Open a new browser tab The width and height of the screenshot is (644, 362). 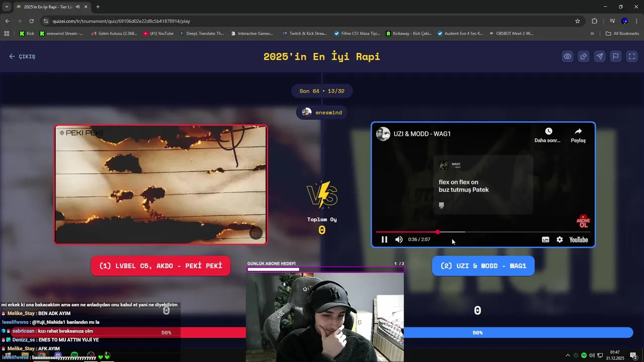pyautogui.click(x=98, y=7)
